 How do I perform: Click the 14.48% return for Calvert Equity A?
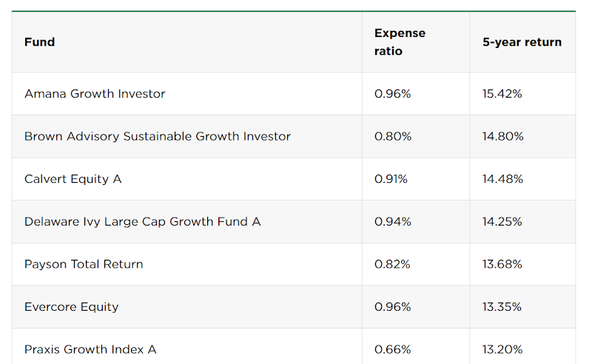(502, 179)
